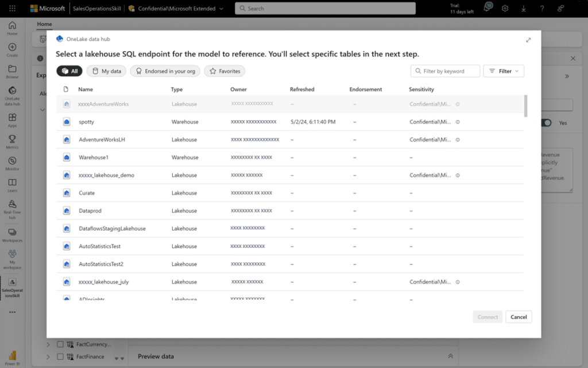The image size is (588, 368).
Task: Select the All filter tab
Action: pyautogui.click(x=69, y=71)
